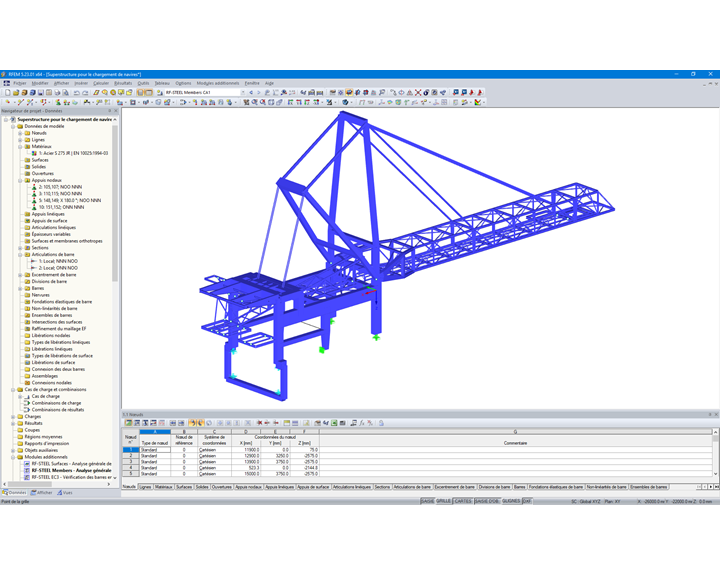The width and height of the screenshot is (720, 576).
Task: Click the red X delete icon in toolbar
Action: [x=418, y=92]
